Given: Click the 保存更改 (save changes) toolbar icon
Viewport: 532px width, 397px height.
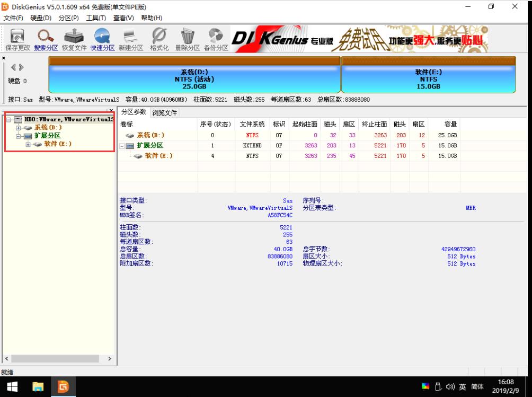Looking at the screenshot, I should coord(17,37).
